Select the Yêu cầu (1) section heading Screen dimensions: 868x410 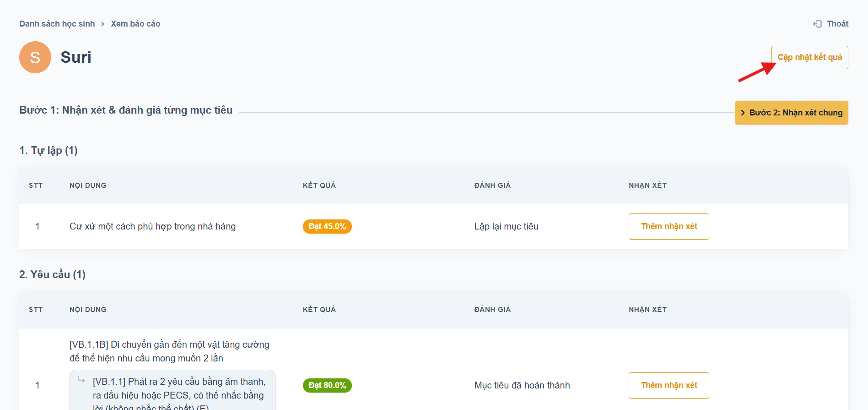point(52,274)
